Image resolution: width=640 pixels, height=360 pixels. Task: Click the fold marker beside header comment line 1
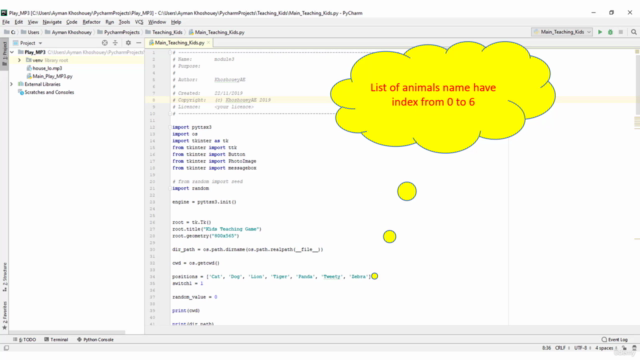pyautogui.click(x=170, y=53)
